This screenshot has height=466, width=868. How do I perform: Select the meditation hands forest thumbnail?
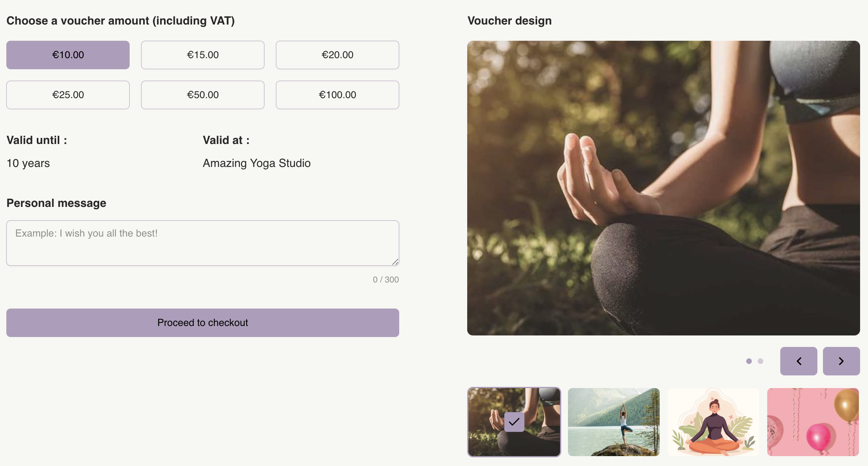(514, 422)
